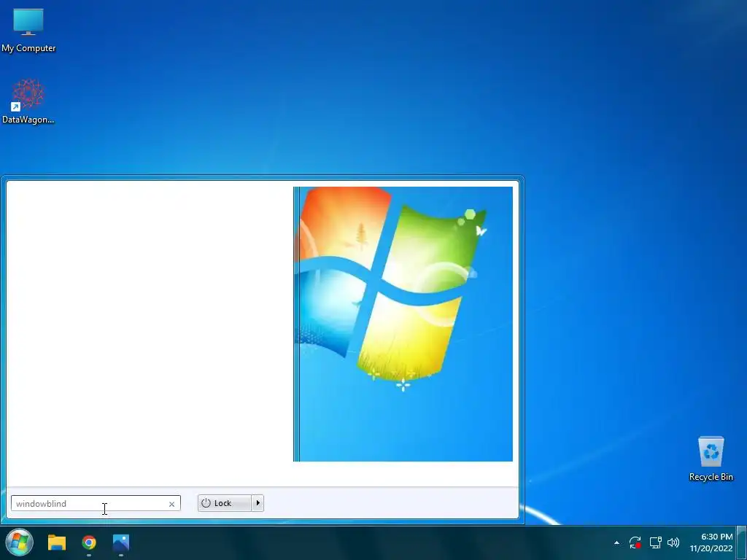Click the search box containing windowblind
The width and height of the screenshot is (747, 560).
tap(96, 503)
